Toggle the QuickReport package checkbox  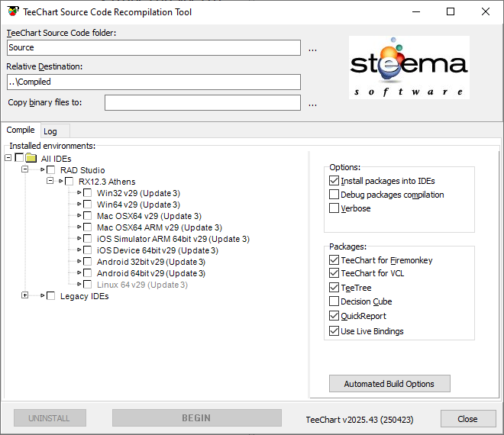[x=334, y=315]
